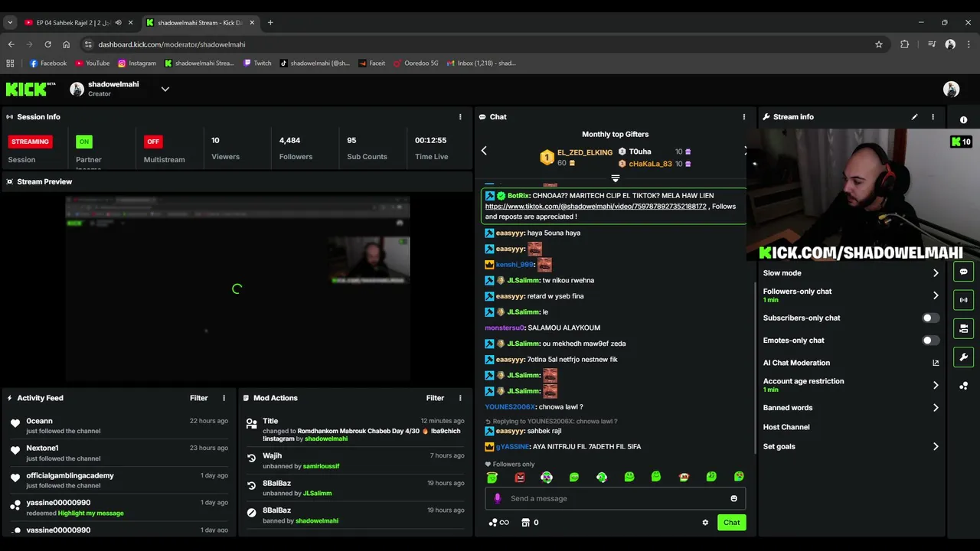The width and height of the screenshot is (980, 551).
Task: Click the Stream Preview video thumbnail
Action: (x=237, y=289)
